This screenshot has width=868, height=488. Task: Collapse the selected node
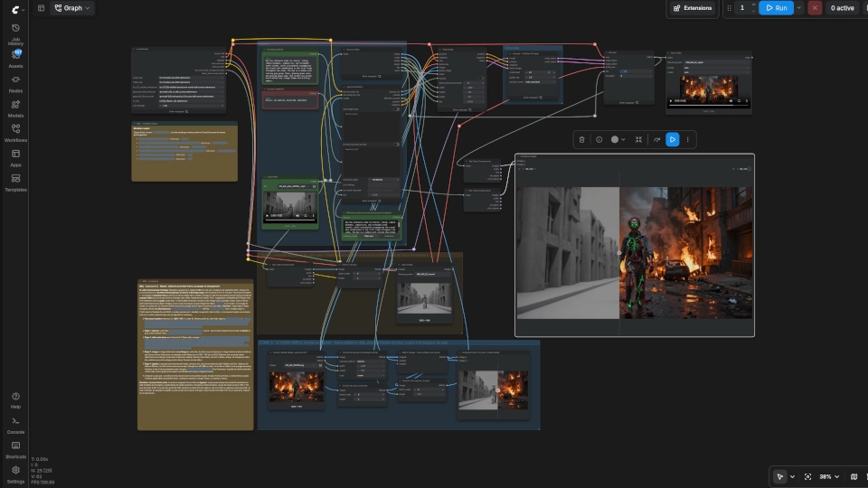[638, 139]
